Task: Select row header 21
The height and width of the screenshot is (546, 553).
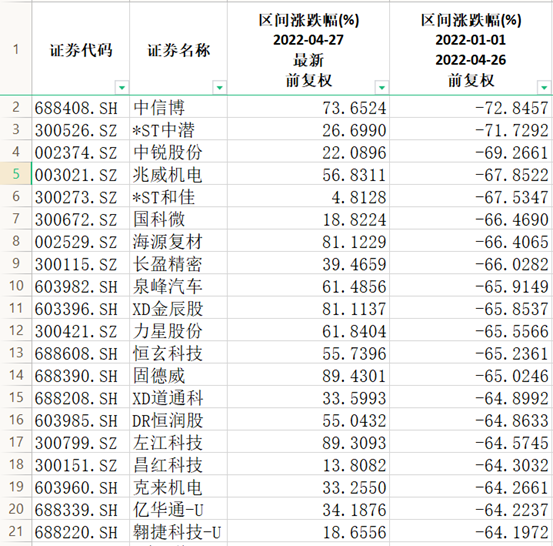Action: coord(16,532)
